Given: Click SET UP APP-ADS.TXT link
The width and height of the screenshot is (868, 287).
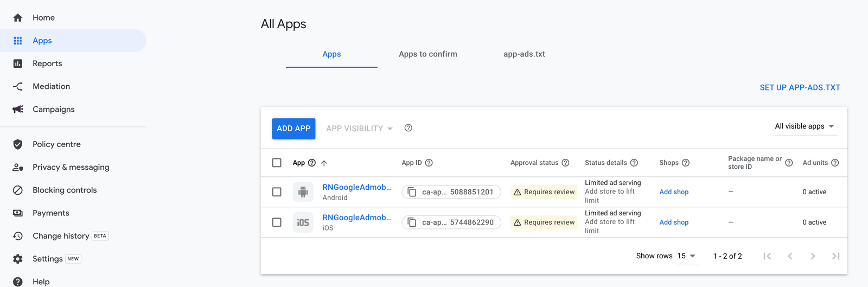Looking at the screenshot, I should coord(800,87).
